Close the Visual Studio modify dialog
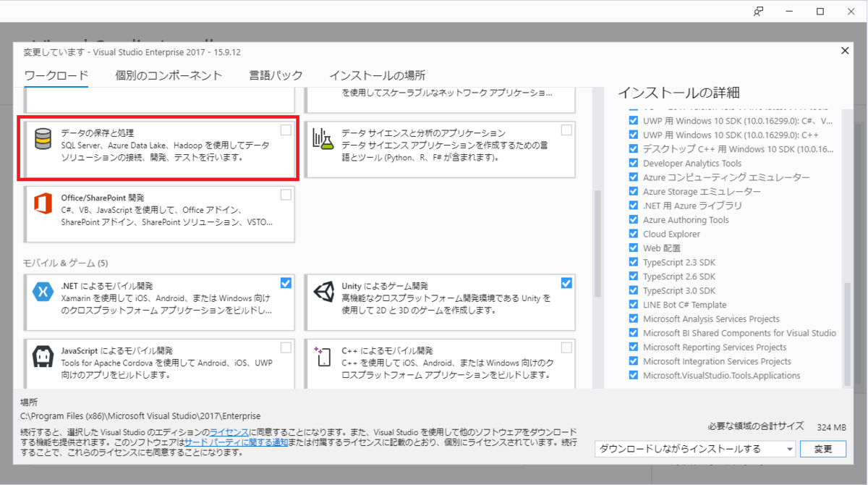This screenshot has width=868, height=485. 844,51
